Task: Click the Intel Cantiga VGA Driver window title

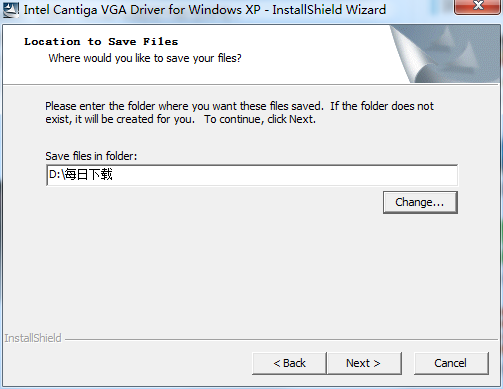Action: coord(205,10)
